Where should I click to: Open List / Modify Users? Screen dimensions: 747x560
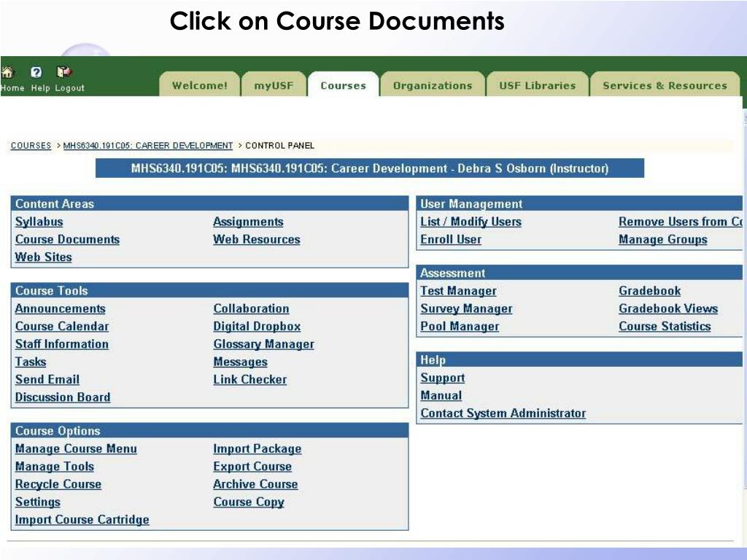pos(471,222)
